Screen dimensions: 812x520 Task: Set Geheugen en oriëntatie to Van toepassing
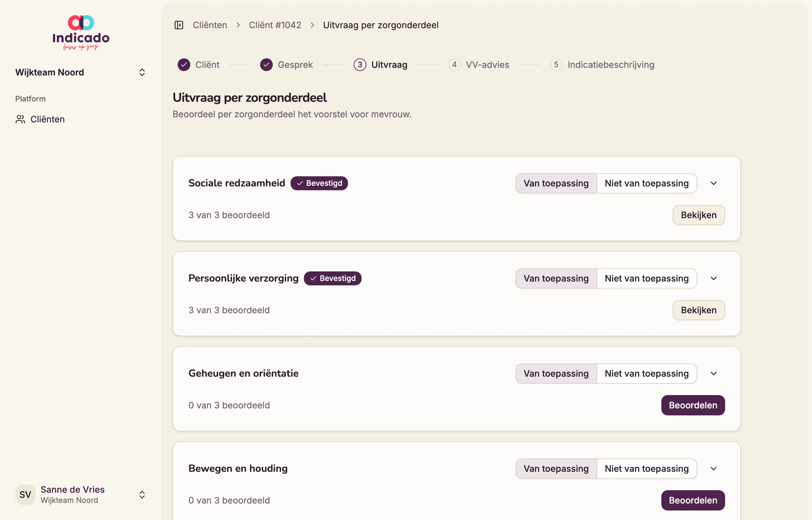pos(556,374)
